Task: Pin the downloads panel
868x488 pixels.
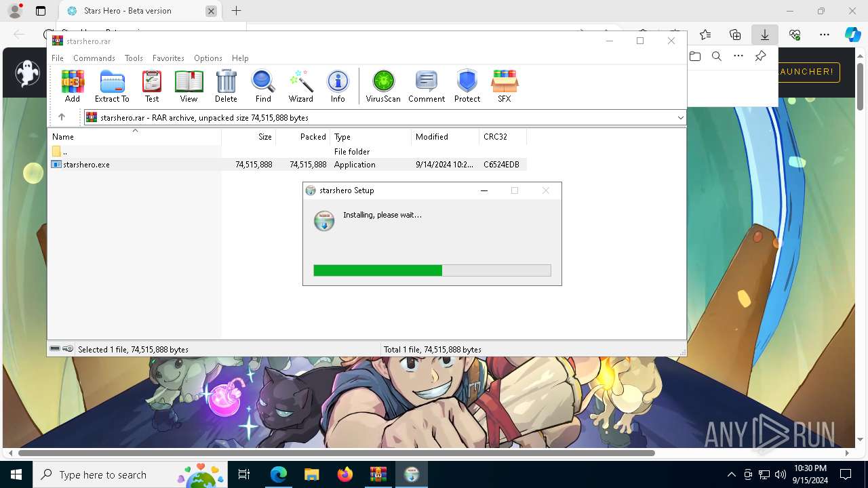Action: 760,56
